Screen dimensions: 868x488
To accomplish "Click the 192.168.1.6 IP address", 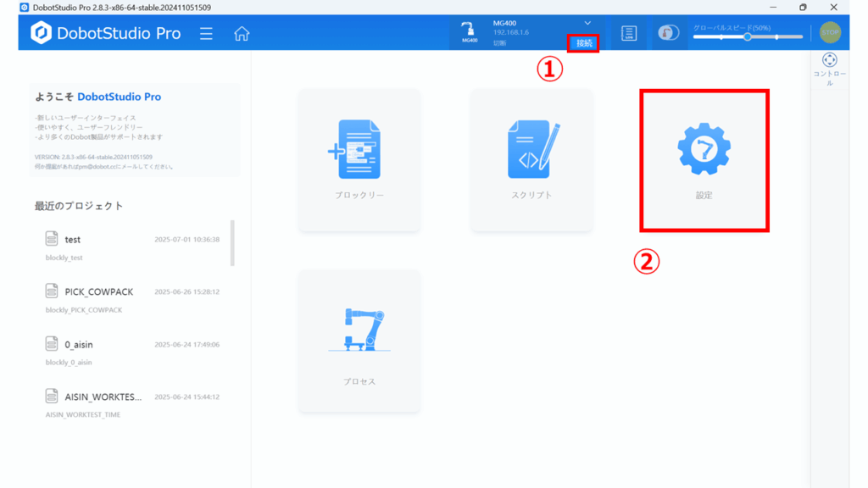I will point(510,33).
